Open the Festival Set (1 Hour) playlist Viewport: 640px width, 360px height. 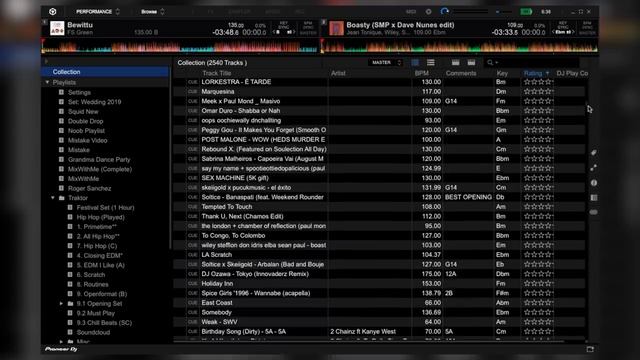pos(105,208)
